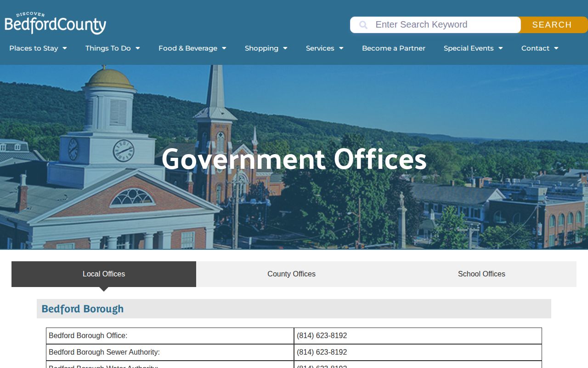Click the magnifier icon in search box
The image size is (588, 368).
pos(363,25)
